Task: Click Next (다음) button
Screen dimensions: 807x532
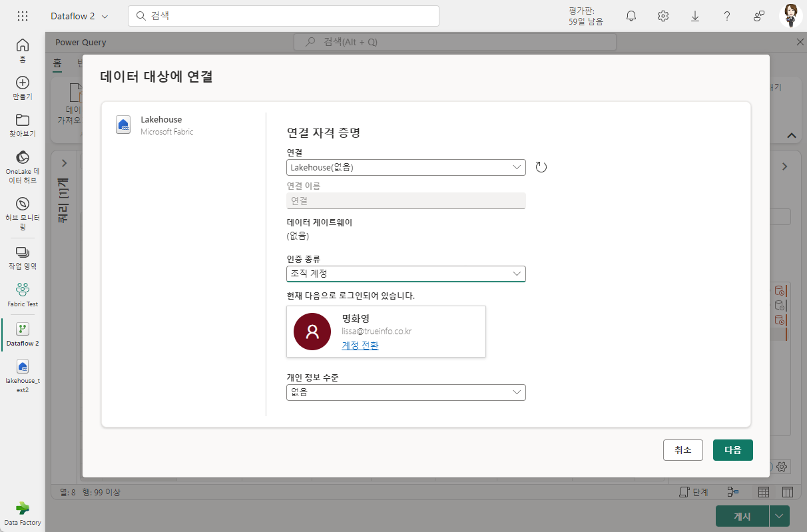Action: tap(733, 450)
